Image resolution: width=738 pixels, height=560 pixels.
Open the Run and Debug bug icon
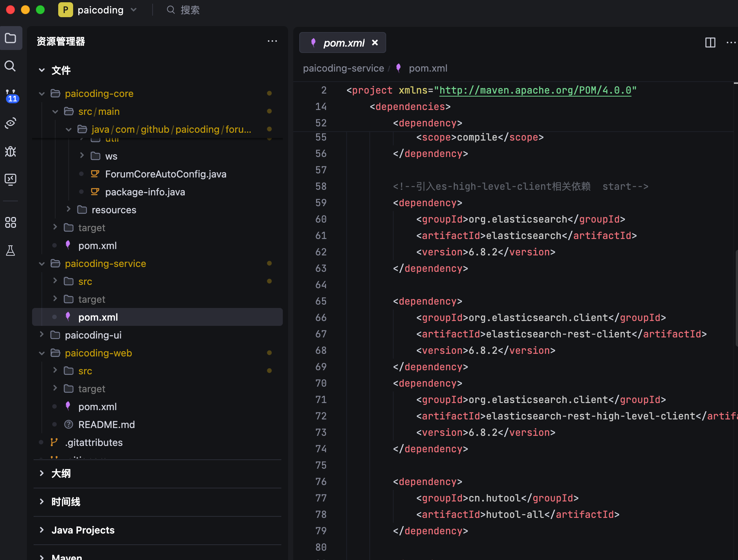[10, 151]
